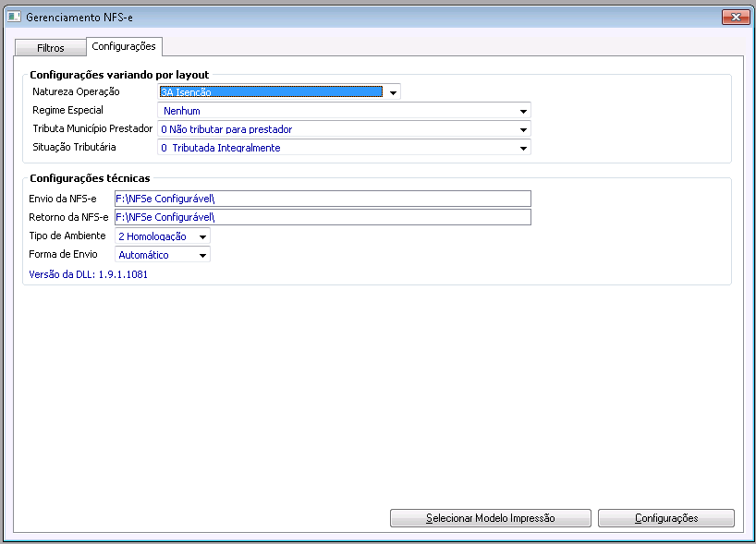Click the Configurações button at the bottom
This screenshot has height=544, width=756.
click(665, 518)
